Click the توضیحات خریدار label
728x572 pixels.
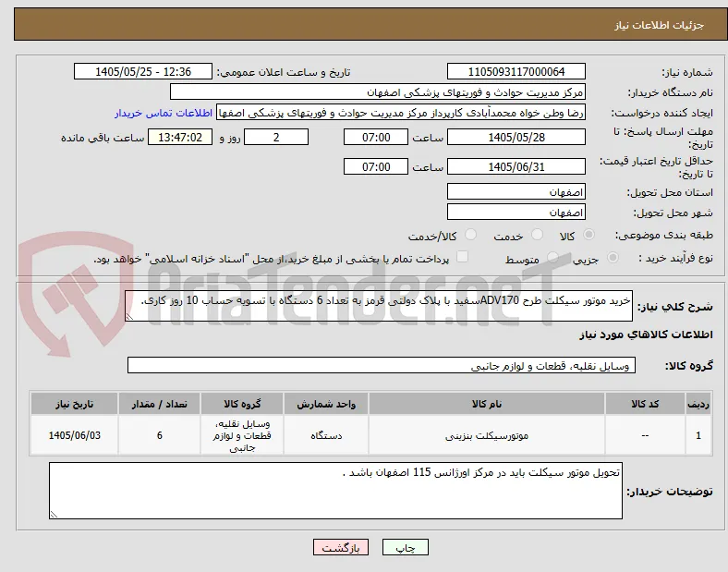(x=670, y=492)
